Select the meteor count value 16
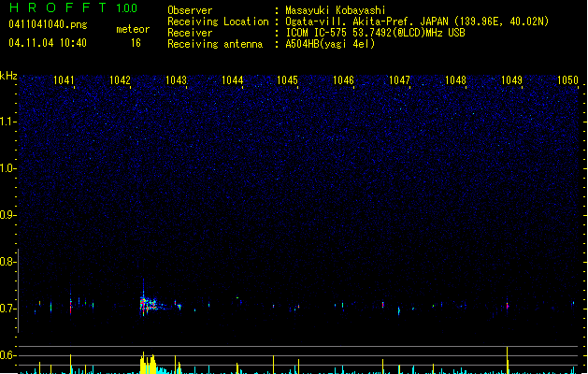 136,43
